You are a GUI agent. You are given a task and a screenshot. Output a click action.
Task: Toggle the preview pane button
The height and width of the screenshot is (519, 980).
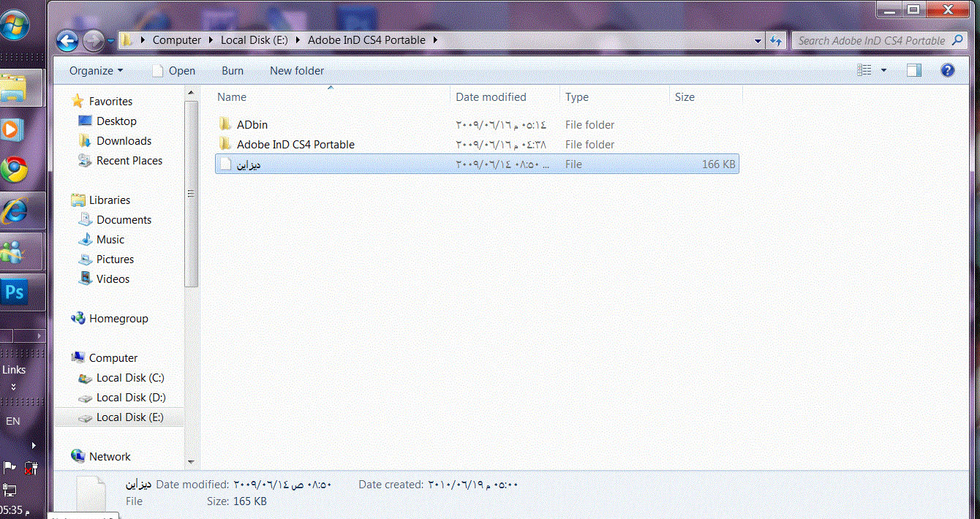coord(913,70)
